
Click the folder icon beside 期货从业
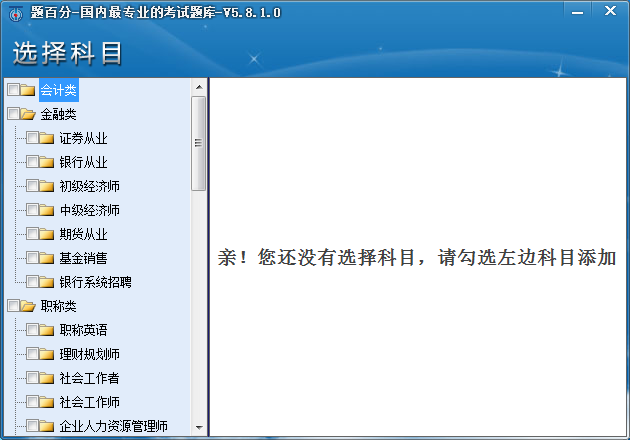point(47,234)
